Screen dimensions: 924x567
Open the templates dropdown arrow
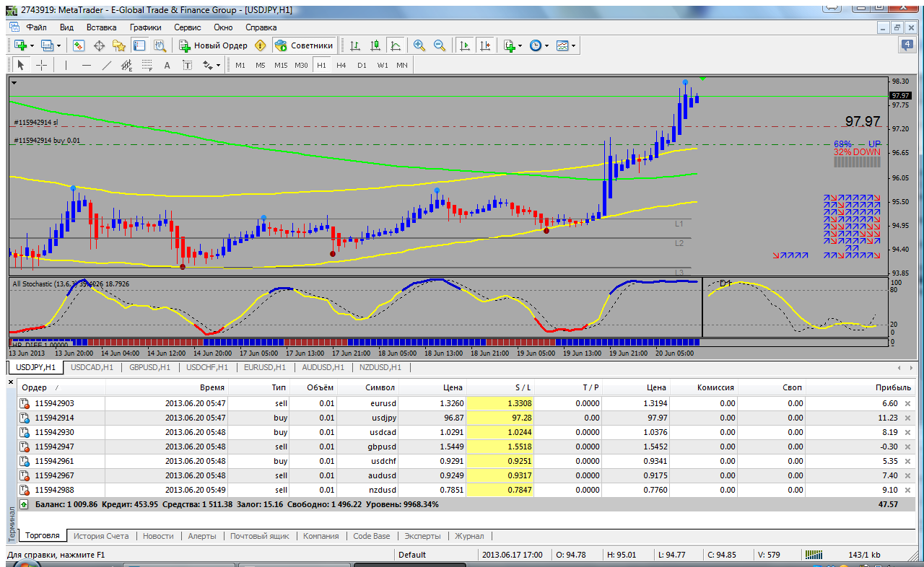[x=573, y=45]
